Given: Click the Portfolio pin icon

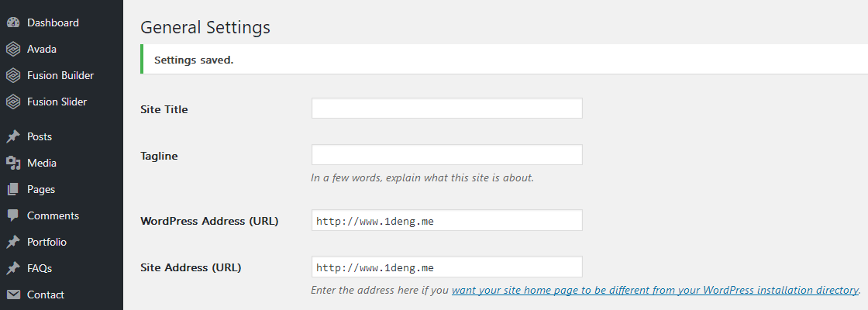Looking at the screenshot, I should (x=12, y=243).
